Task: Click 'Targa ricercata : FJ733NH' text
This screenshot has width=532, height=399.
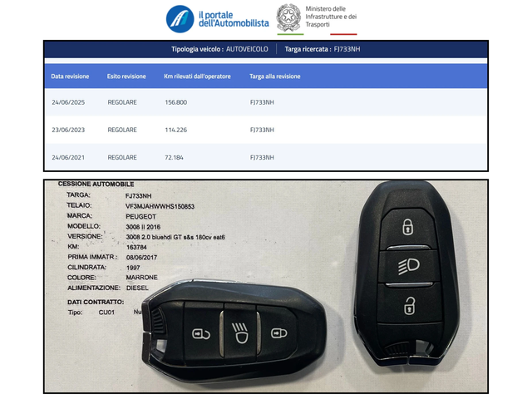Action: (x=323, y=49)
